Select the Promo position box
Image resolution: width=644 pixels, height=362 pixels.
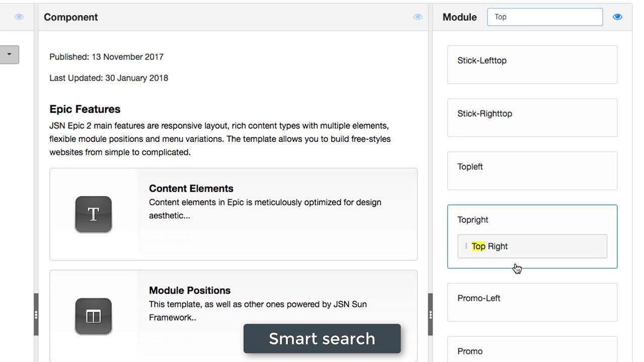tap(532, 349)
